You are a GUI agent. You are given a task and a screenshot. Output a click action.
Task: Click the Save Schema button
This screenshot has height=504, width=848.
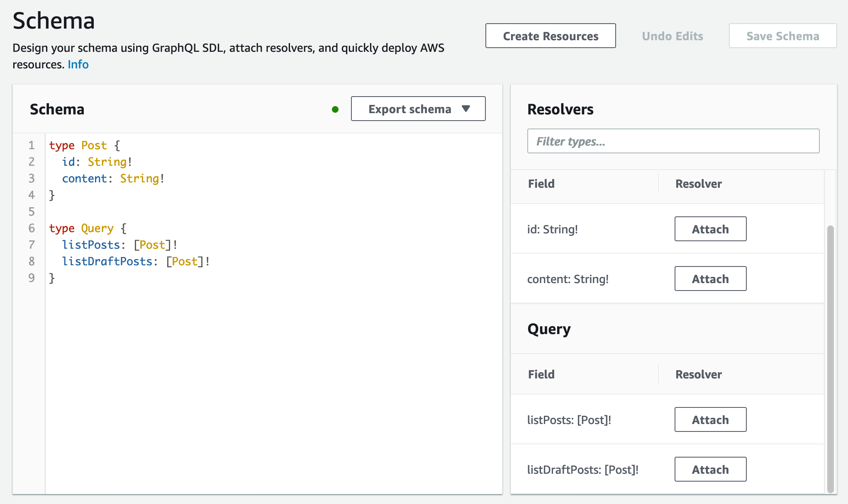click(782, 36)
